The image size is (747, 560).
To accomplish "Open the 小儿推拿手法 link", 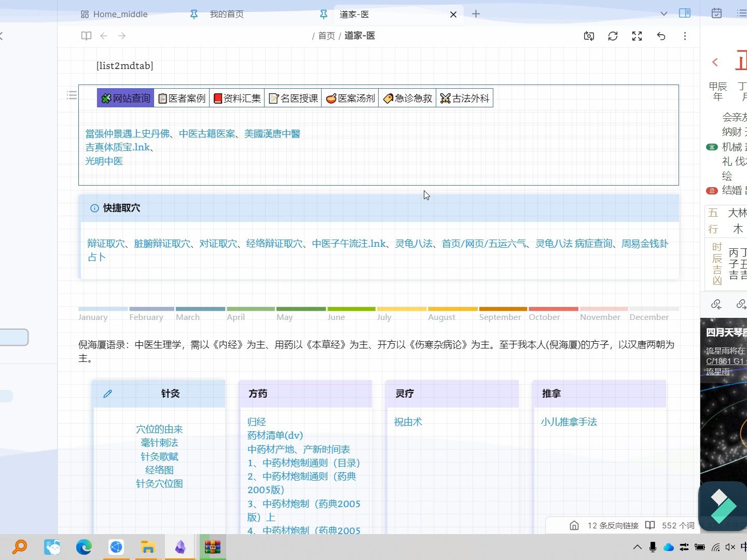I will [569, 422].
